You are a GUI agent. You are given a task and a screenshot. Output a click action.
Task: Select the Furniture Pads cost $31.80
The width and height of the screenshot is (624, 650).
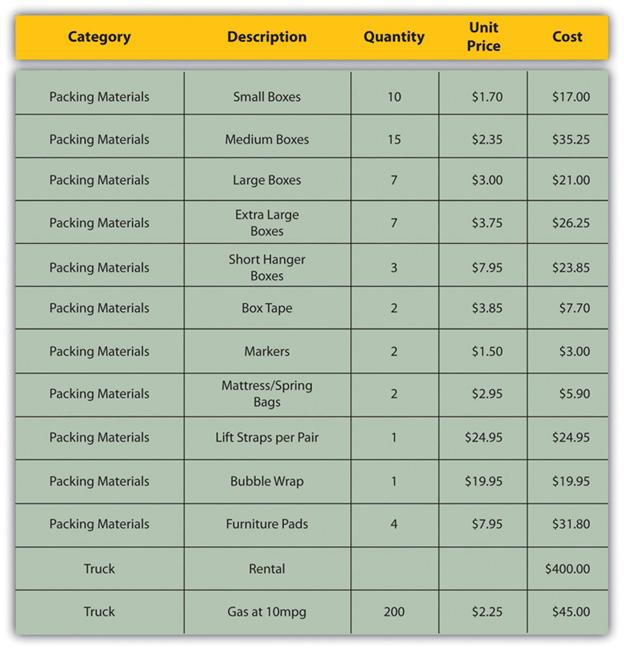tap(571, 524)
